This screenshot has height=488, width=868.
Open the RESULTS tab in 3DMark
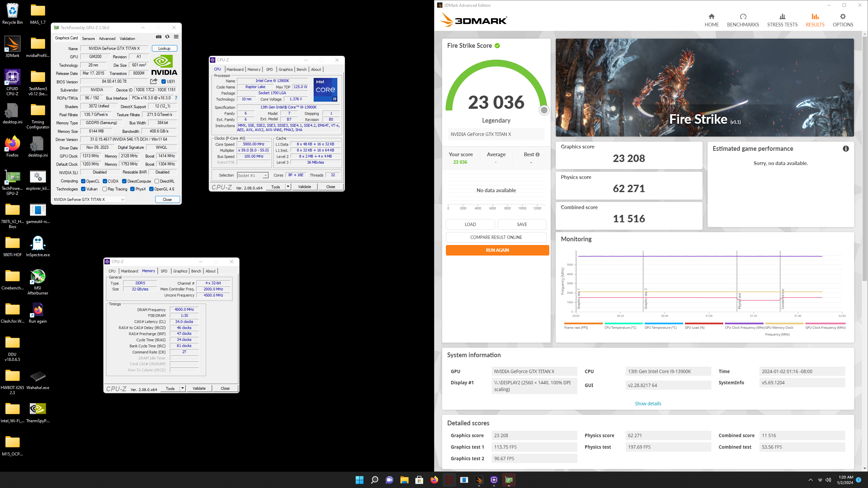click(x=815, y=20)
